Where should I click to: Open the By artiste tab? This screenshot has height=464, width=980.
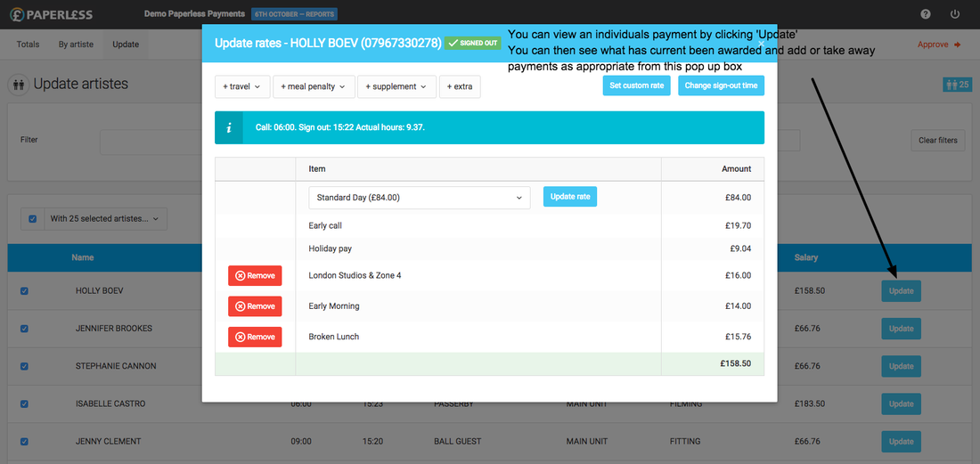tap(75, 44)
